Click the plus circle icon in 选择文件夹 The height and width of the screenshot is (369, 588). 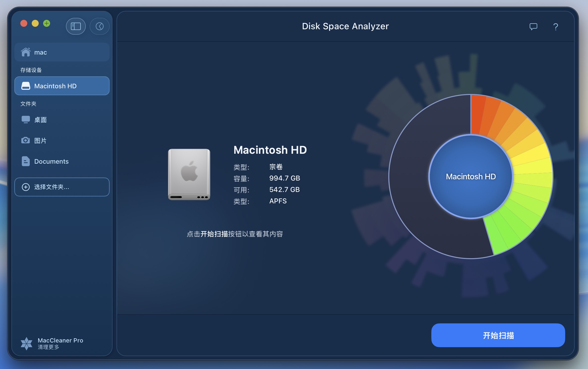(x=26, y=187)
